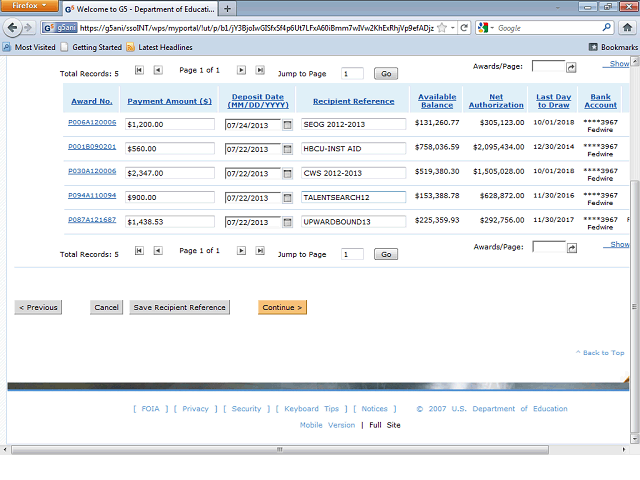
Task: Click the horizontal scrollbar thumb
Action: (280, 449)
